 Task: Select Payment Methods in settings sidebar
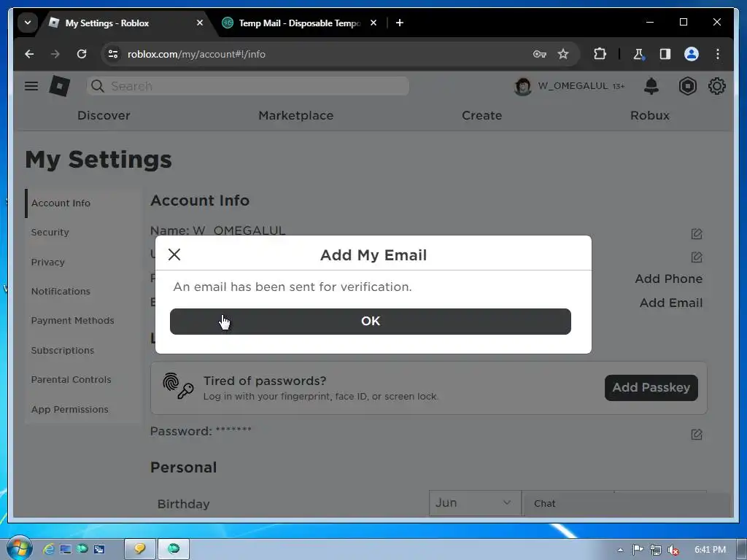point(72,321)
